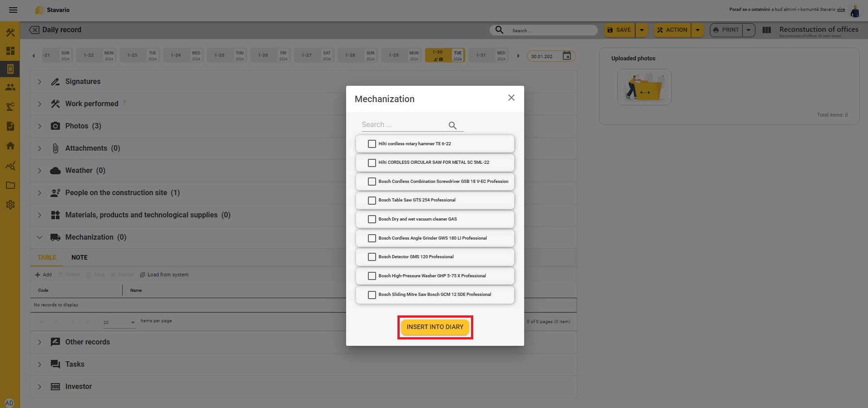The image size is (868, 408).
Task: Click the Stavario logo
Action: [x=52, y=10]
